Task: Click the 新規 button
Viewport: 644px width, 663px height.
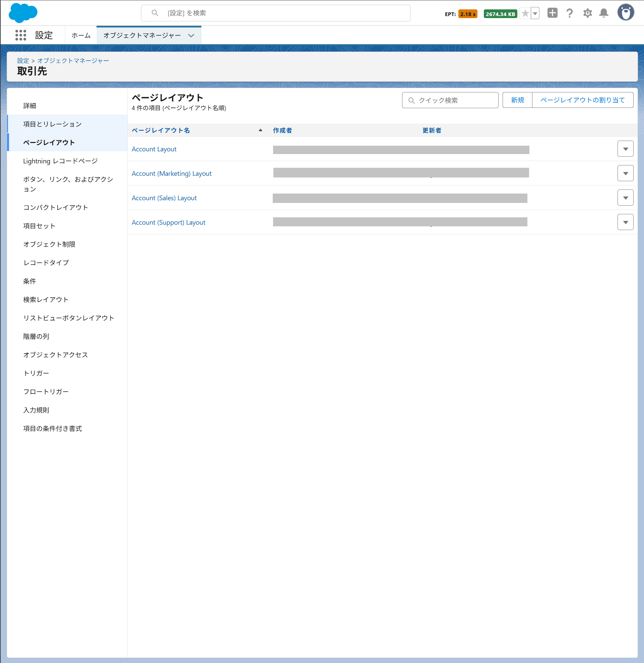Action: pyautogui.click(x=517, y=100)
